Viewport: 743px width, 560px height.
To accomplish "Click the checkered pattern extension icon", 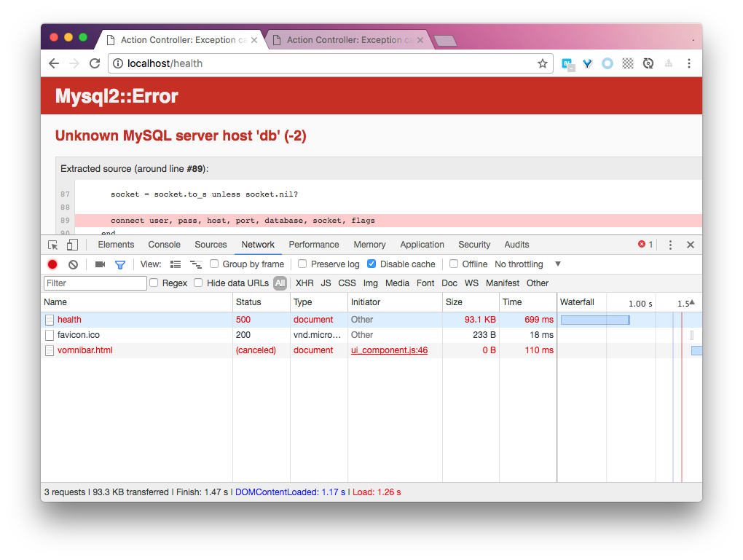I will (628, 63).
